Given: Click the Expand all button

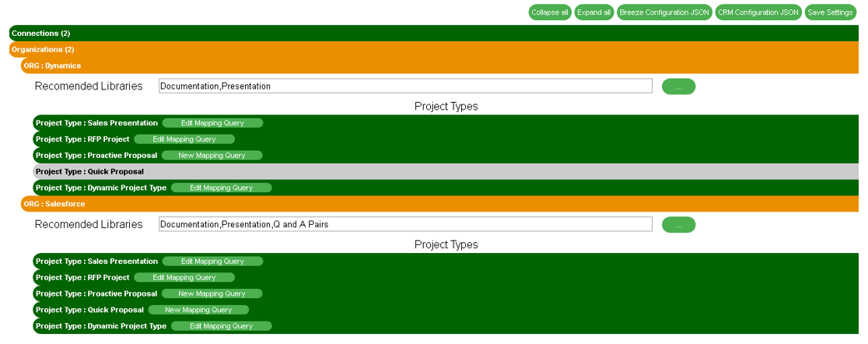Looking at the screenshot, I should (594, 12).
